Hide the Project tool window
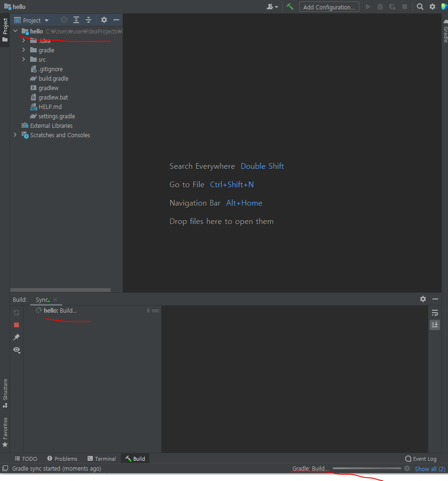Screen dimensions: 448x481 (x=116, y=20)
